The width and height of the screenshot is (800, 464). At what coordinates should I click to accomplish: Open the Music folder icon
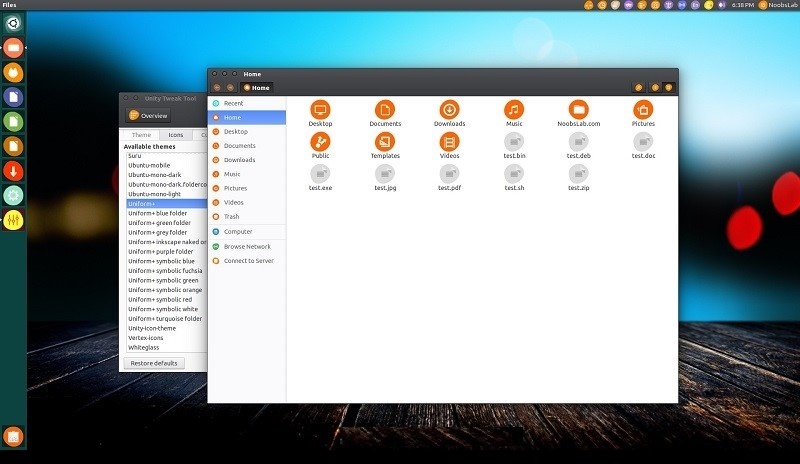pos(514,110)
